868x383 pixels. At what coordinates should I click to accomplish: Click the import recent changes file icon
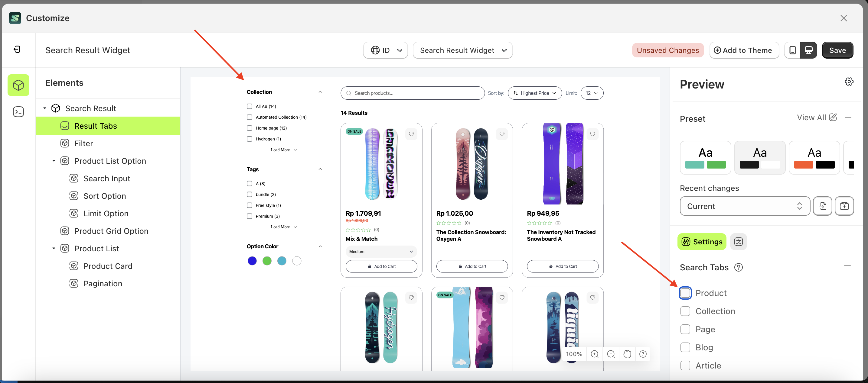point(823,206)
